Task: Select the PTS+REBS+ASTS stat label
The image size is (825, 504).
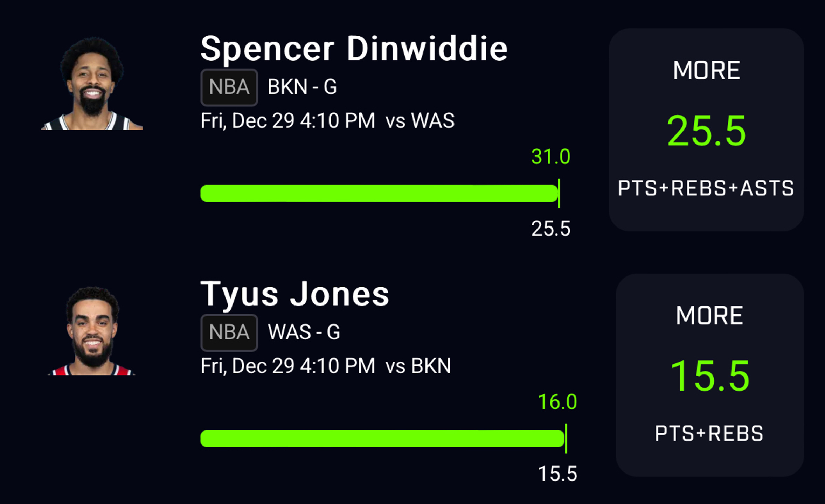Action: pos(706,188)
